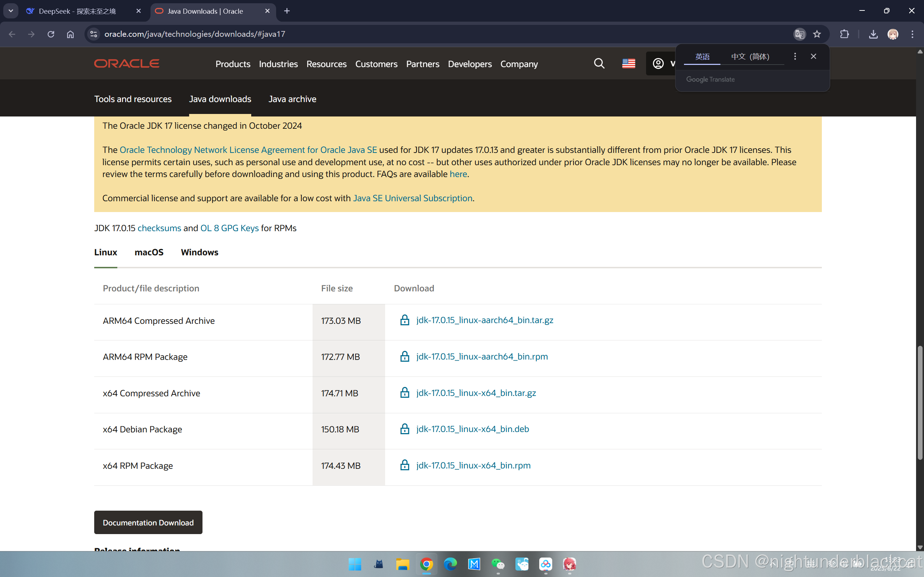The height and width of the screenshot is (577, 924).
Task: Open the Java archive navigation tab
Action: (x=292, y=99)
